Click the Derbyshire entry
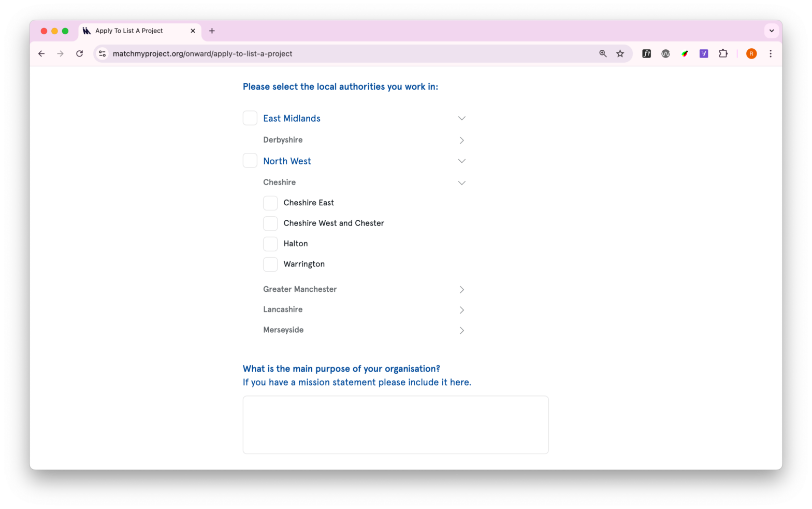The width and height of the screenshot is (812, 509). pyautogui.click(x=283, y=139)
